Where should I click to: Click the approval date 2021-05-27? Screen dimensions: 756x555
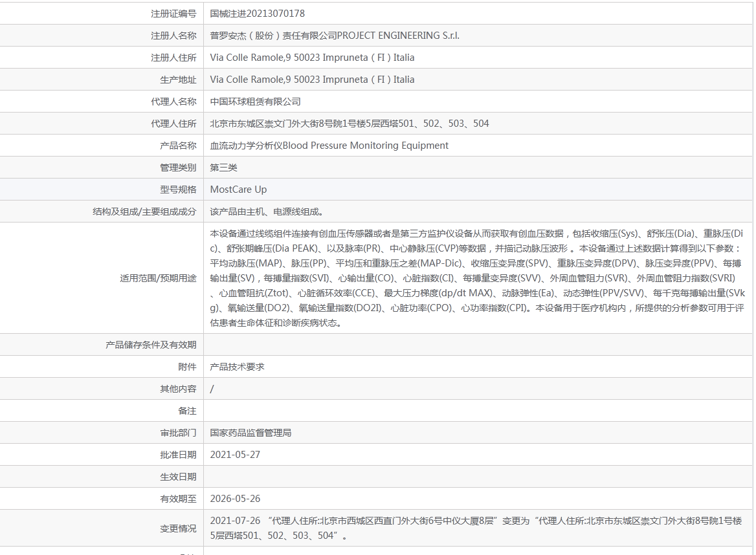235,455
